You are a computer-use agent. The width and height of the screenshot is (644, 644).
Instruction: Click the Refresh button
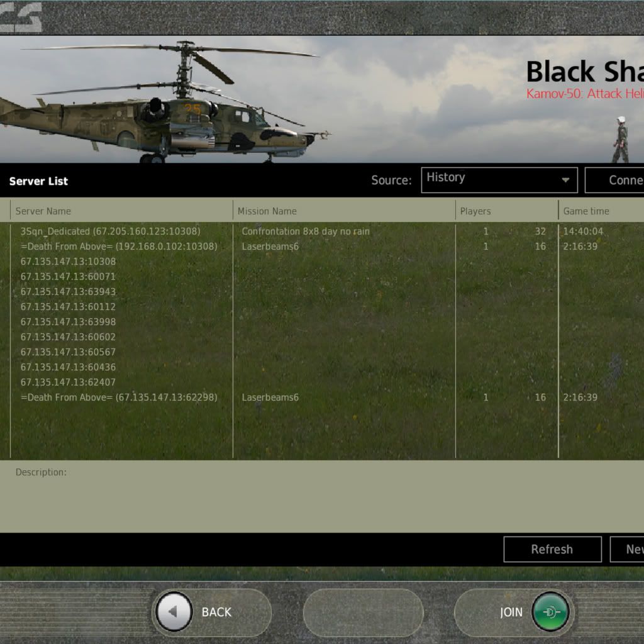(x=552, y=549)
